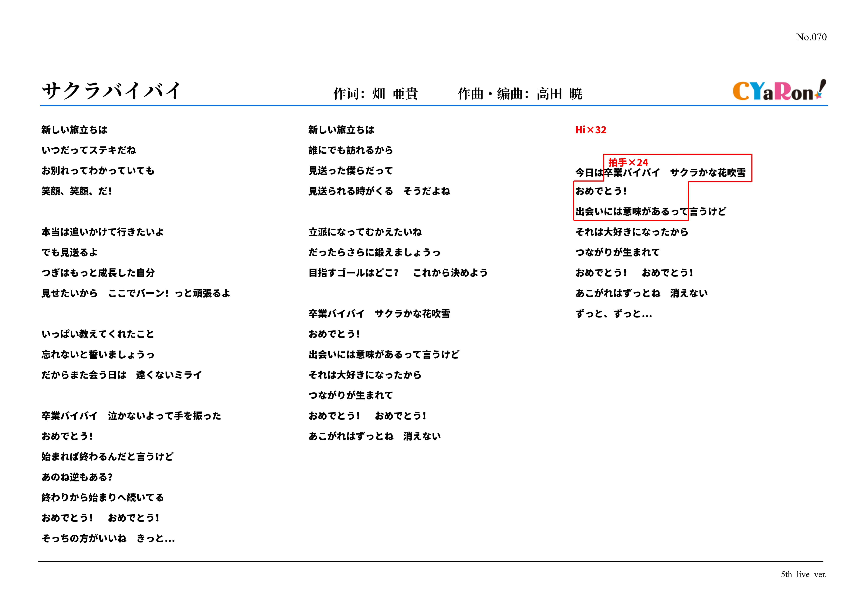Click the red Hi×32 annotation

[591, 130]
